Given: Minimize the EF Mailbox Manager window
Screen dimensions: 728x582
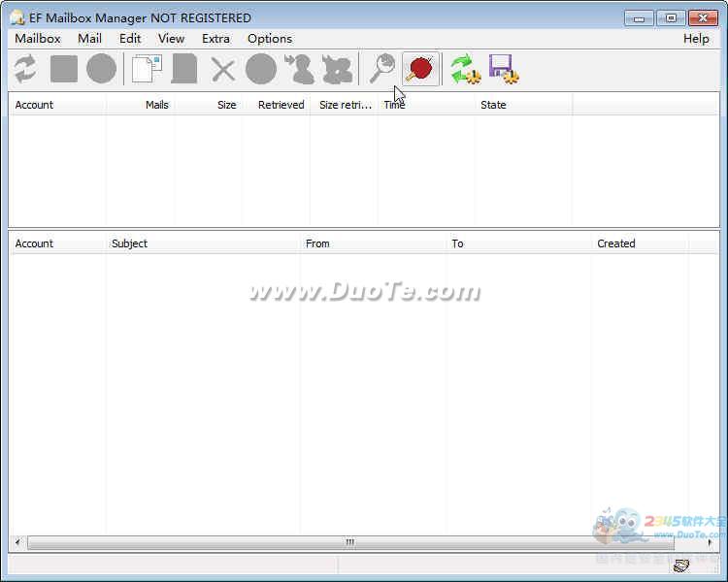Looking at the screenshot, I should point(639,18).
